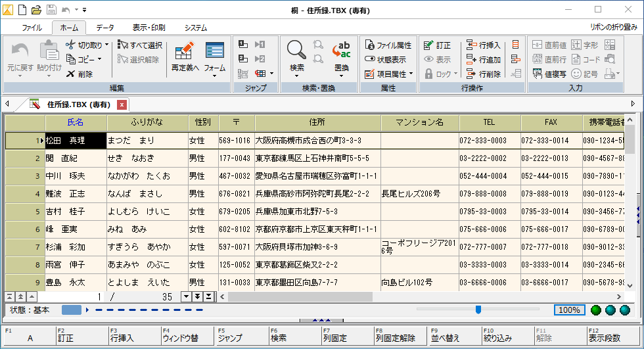
Task: Click the open folder icon in title bar
Action: pos(36,9)
